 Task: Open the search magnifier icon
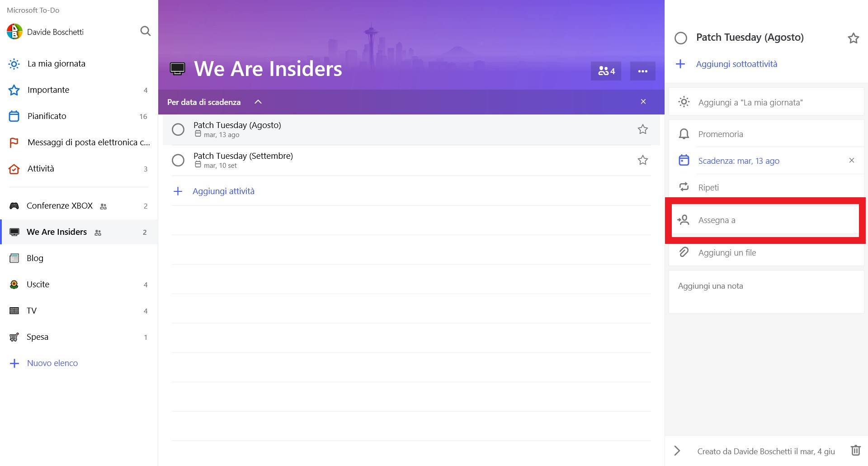[x=145, y=31]
